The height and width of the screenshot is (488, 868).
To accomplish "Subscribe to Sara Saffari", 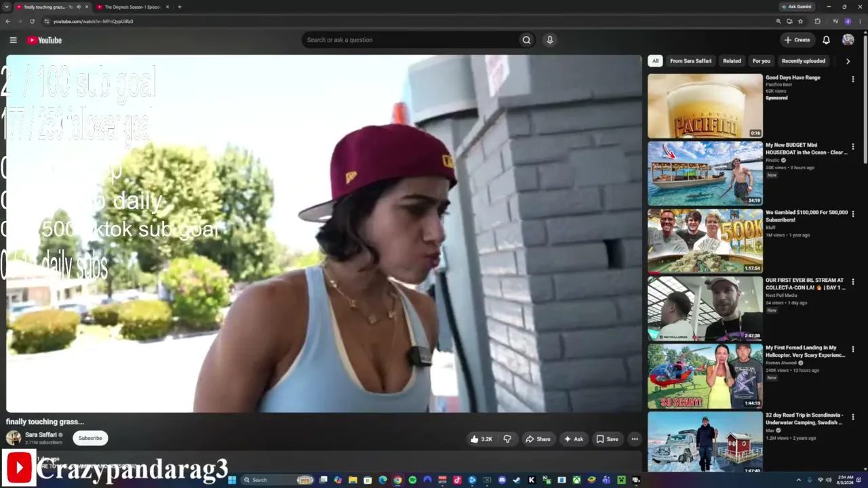I will (x=90, y=438).
